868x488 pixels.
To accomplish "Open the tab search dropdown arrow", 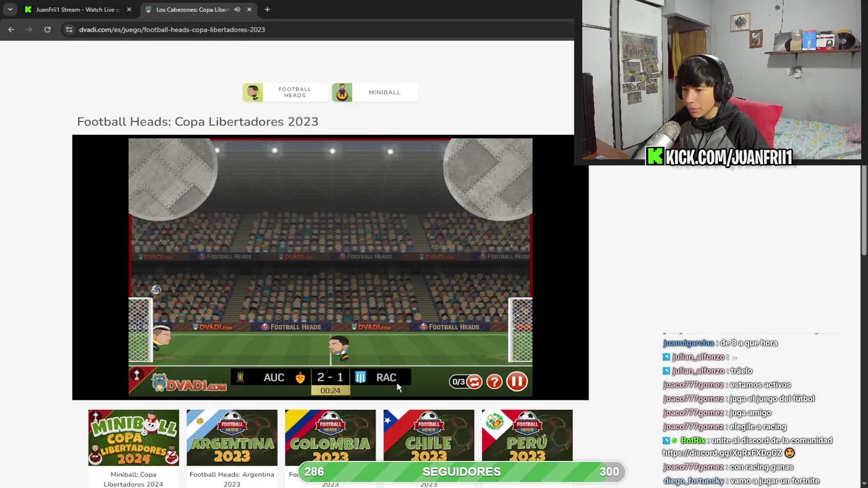I will [9, 9].
